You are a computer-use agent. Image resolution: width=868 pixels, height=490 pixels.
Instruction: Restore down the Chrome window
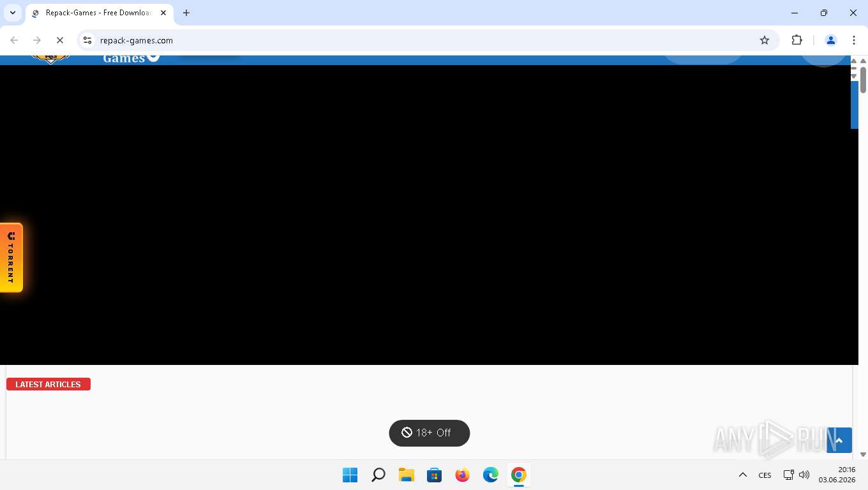(824, 13)
